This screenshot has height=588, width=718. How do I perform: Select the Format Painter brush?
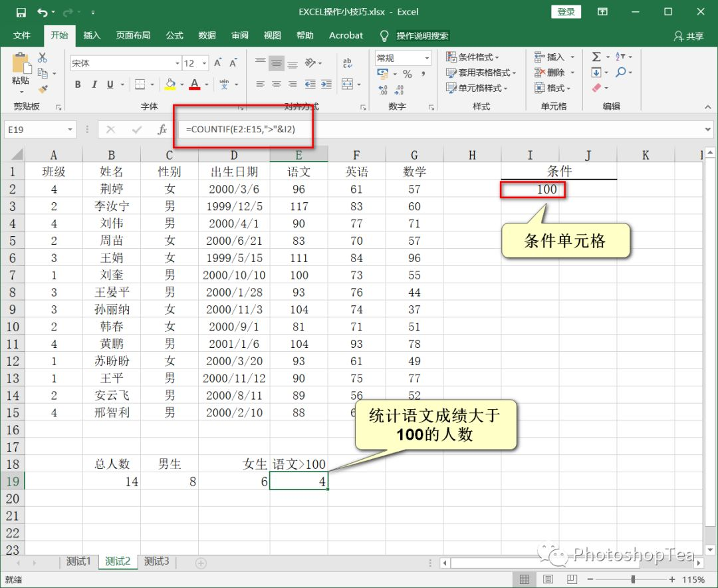coord(43,88)
